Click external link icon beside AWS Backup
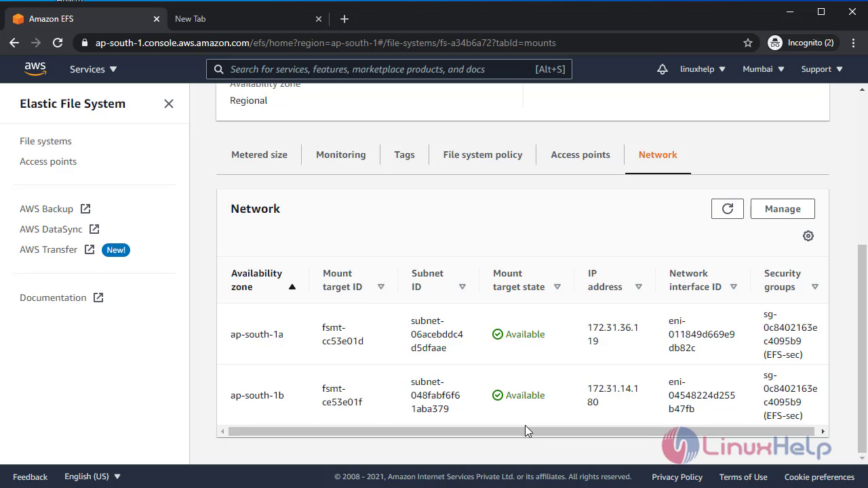The image size is (868, 488). (x=85, y=209)
